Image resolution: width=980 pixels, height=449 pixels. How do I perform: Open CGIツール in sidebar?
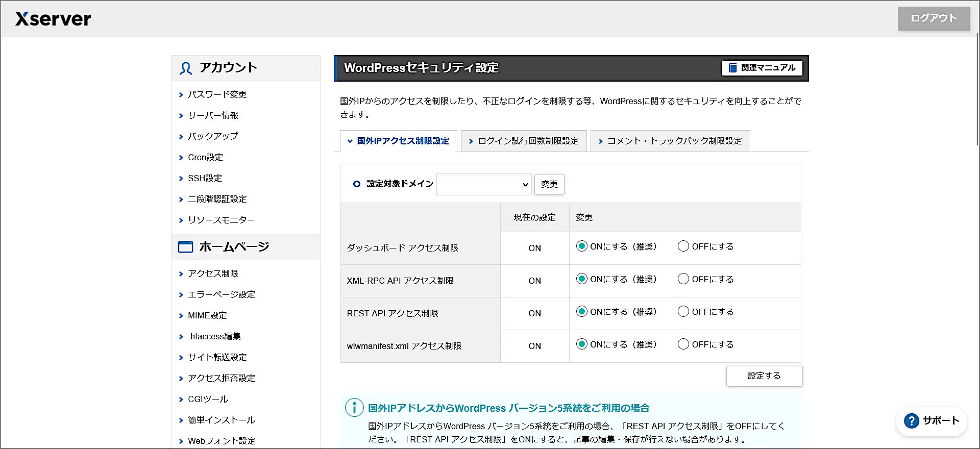pos(208,399)
